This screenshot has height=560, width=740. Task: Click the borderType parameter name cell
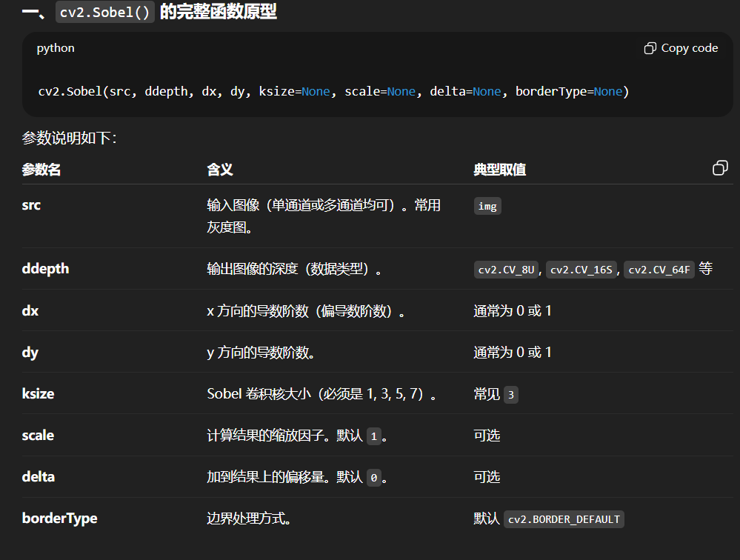[59, 518]
